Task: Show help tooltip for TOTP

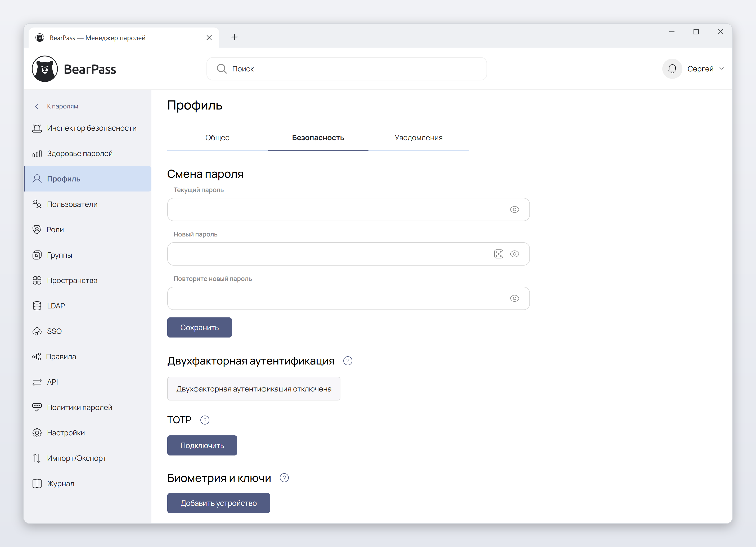Action: click(x=205, y=420)
